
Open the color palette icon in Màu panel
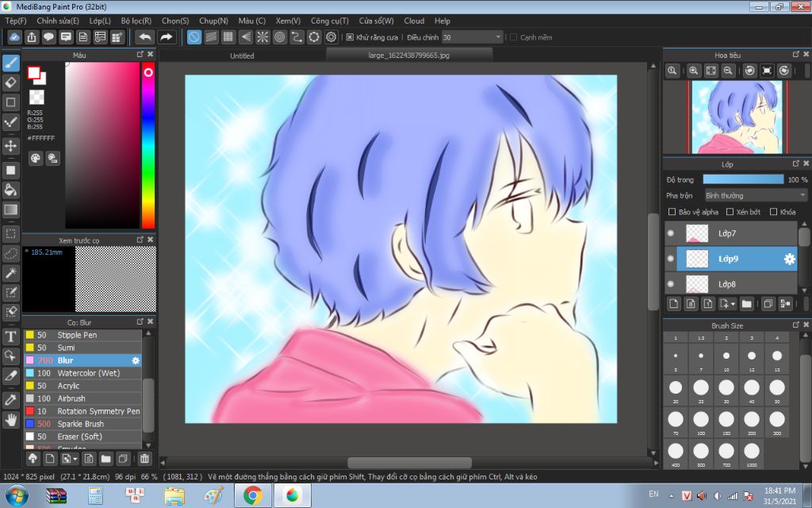[35, 159]
